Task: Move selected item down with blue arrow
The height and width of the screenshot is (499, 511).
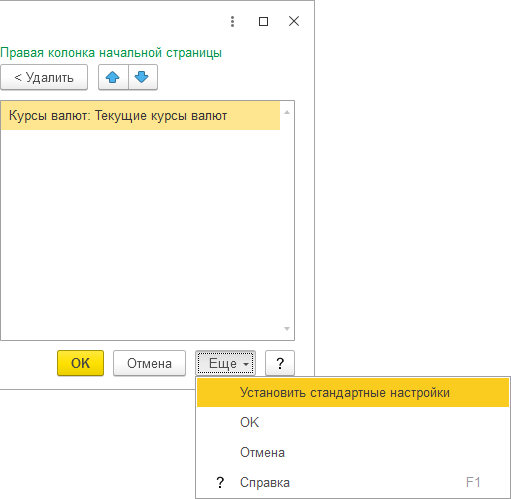Action: point(142,77)
